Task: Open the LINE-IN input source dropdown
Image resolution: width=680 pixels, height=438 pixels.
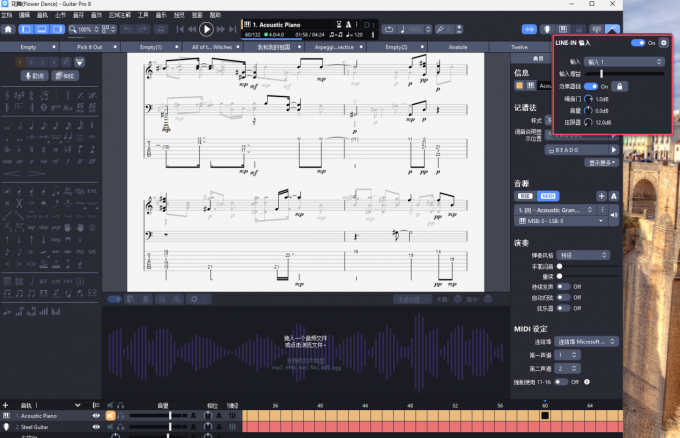Action: point(624,62)
